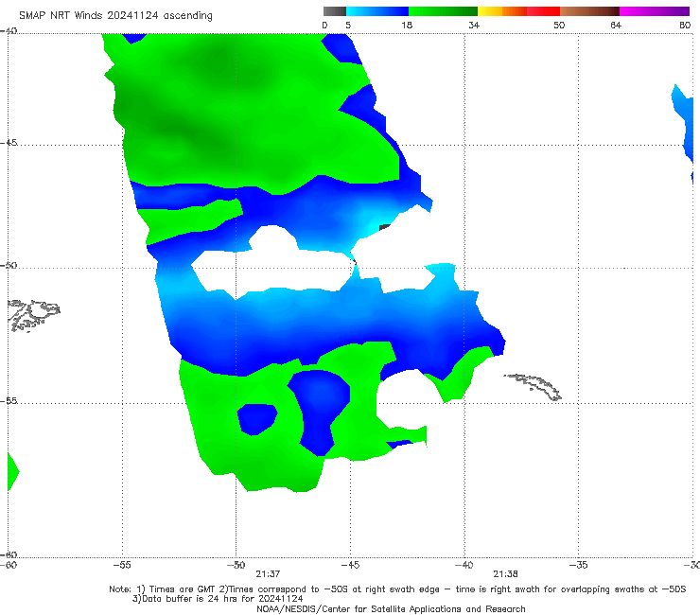Click the longitude axis label '-35'
The width and height of the screenshot is (700, 615).
(x=578, y=565)
